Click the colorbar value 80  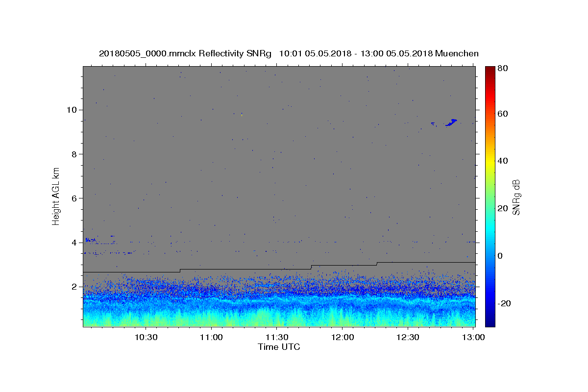(x=504, y=69)
